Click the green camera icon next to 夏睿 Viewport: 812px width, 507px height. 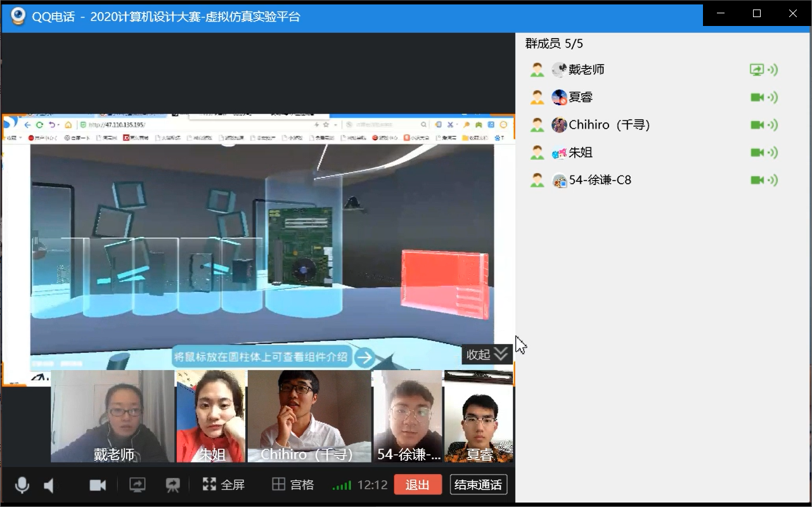[757, 98]
